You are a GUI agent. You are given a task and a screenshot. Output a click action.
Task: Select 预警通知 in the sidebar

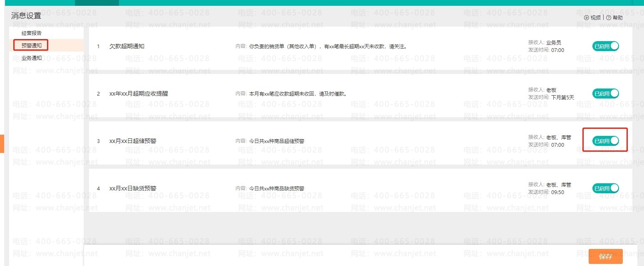pyautogui.click(x=32, y=45)
